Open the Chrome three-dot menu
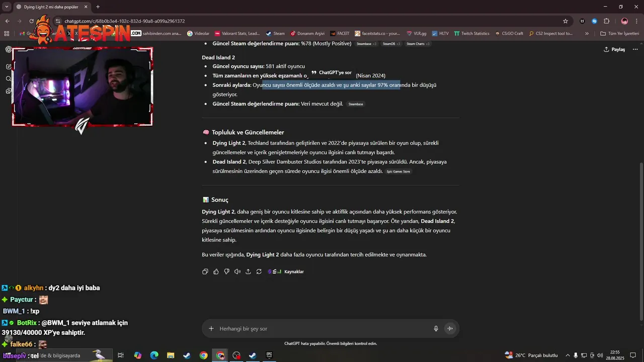This screenshot has height=362, width=644. [x=636, y=21]
